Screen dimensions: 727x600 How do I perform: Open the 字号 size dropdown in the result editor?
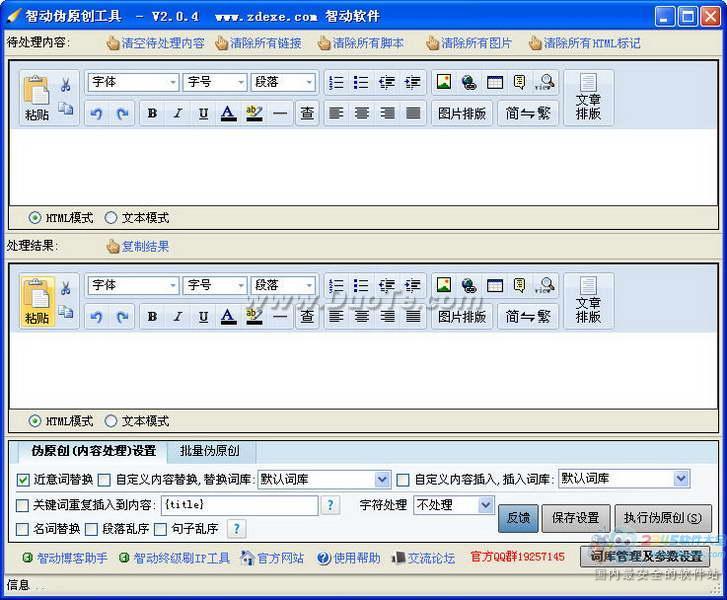click(x=215, y=286)
